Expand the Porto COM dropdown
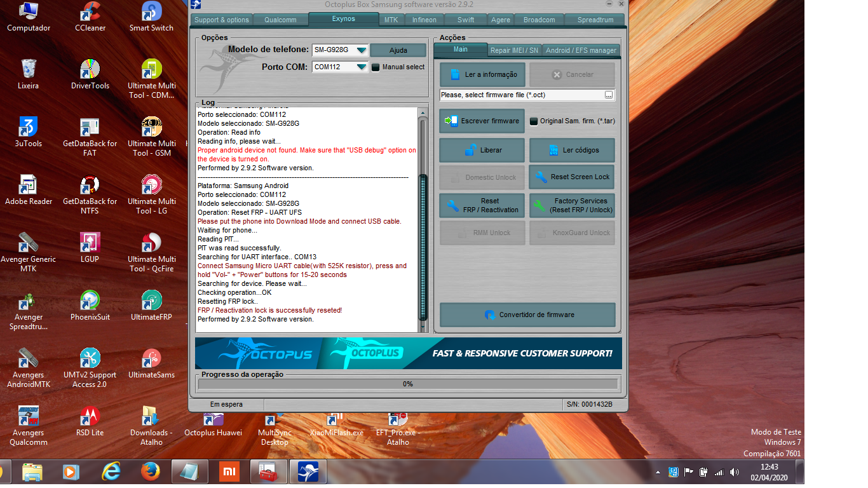 pyautogui.click(x=361, y=67)
